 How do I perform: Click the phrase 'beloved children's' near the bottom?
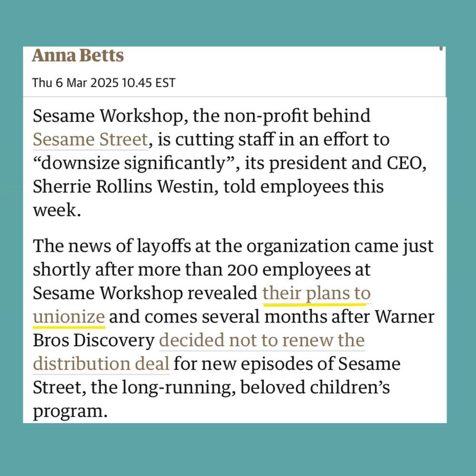tap(315, 387)
